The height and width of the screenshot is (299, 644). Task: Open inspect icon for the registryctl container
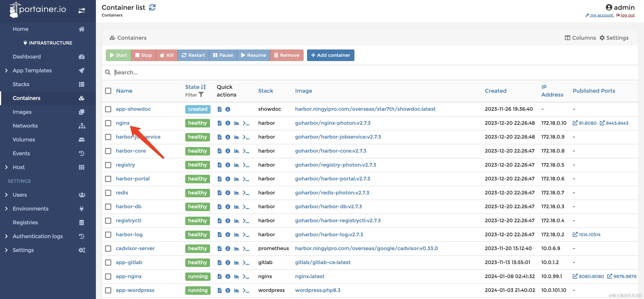228,221
